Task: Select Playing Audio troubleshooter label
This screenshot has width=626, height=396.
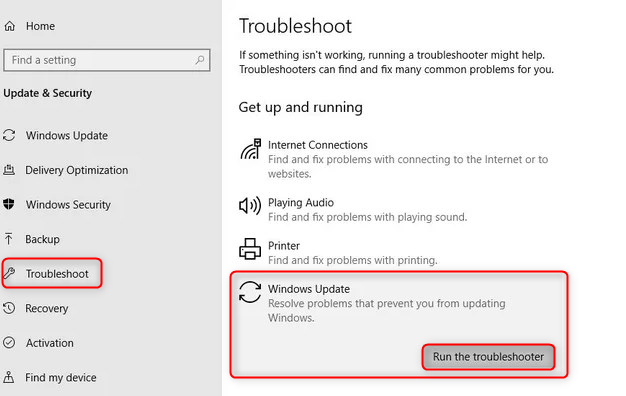Action: click(x=301, y=203)
